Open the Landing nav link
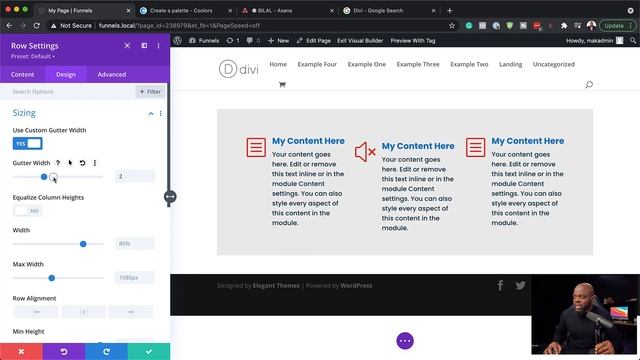This screenshot has width=640, height=360. click(x=511, y=64)
